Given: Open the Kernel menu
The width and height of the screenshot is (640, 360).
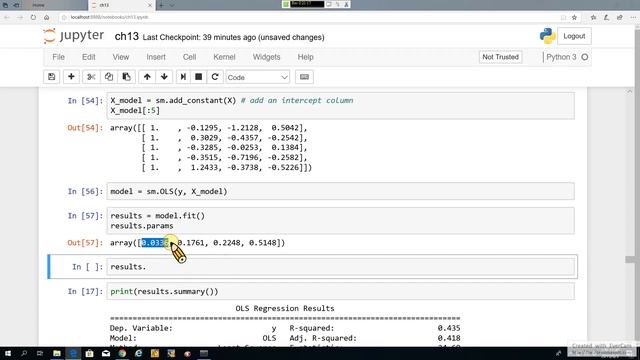Looking at the screenshot, I should (224, 57).
